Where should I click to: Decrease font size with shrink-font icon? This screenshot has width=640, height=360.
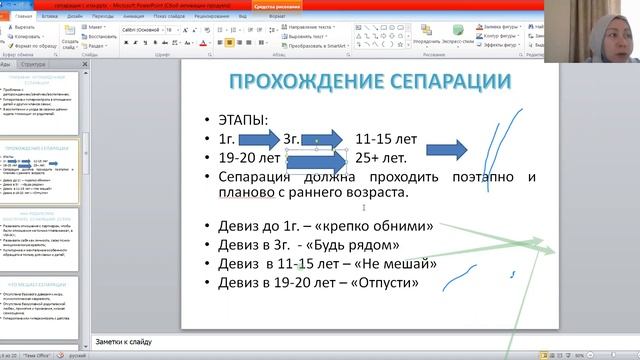coord(195,30)
